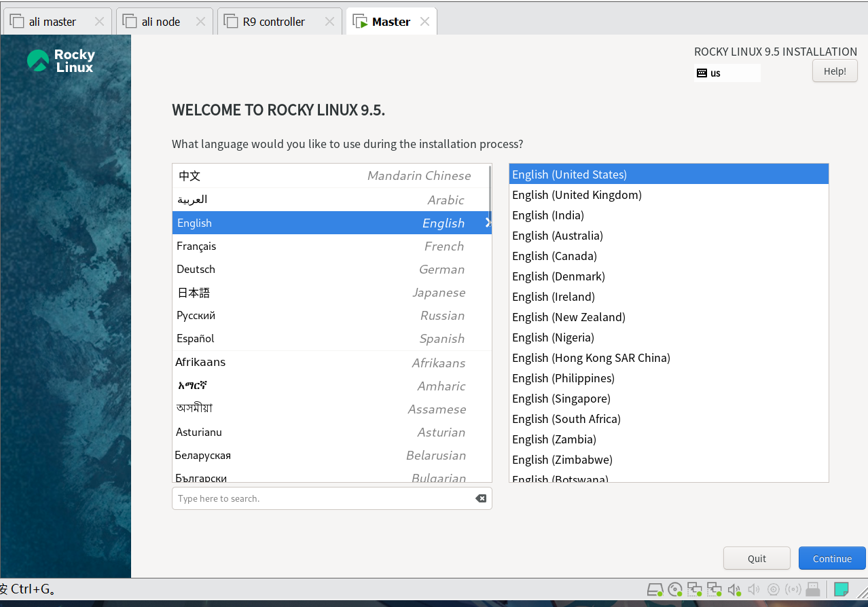Screen dimensions: 868x607
Task: Click the Continue button
Action: coord(832,558)
